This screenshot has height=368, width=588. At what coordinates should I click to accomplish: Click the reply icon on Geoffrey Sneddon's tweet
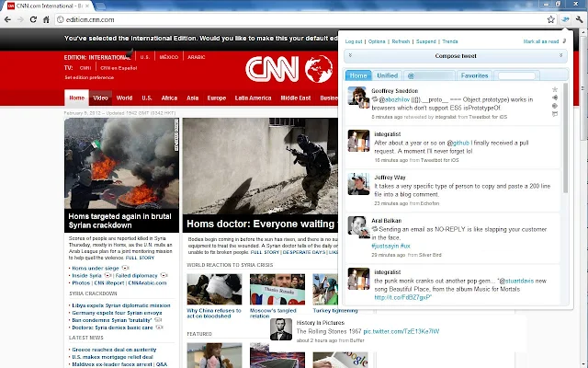pos(555,98)
